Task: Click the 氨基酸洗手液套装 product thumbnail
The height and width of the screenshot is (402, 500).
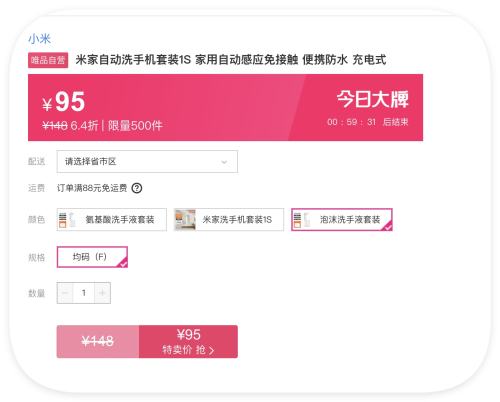Action: (x=68, y=220)
